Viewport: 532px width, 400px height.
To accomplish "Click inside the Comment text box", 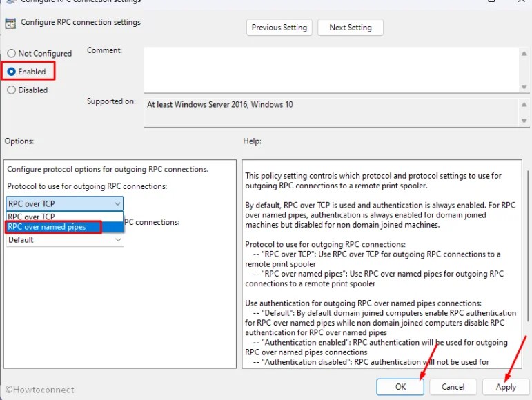I will (x=331, y=70).
